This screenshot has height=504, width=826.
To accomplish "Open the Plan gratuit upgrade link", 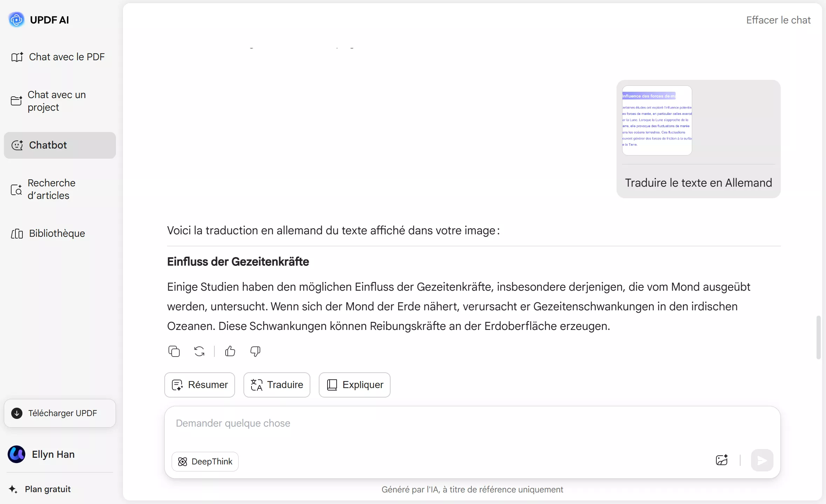I will [49, 489].
